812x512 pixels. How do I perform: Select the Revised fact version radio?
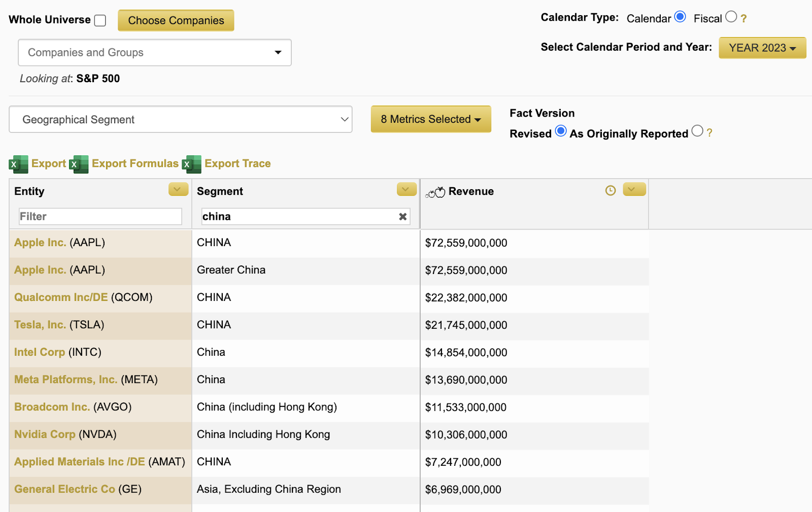(x=561, y=131)
